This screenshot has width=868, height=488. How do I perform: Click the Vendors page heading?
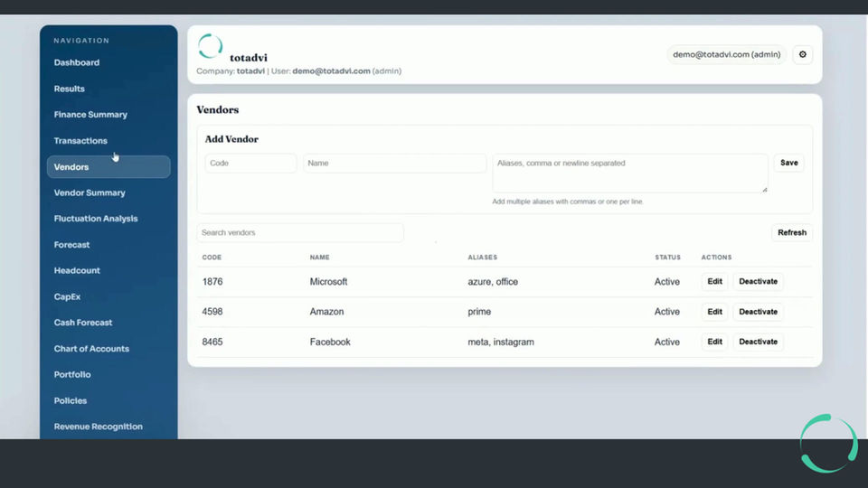click(x=218, y=109)
